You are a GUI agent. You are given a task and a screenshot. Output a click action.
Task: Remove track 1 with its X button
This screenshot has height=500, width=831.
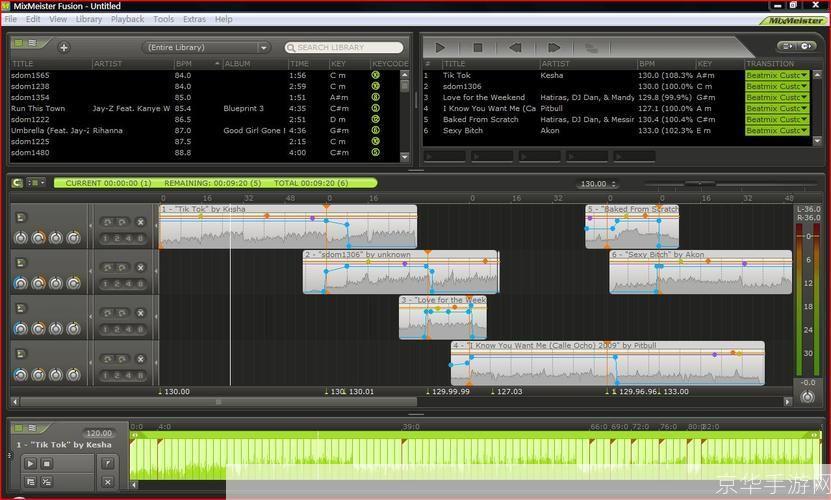[140, 222]
